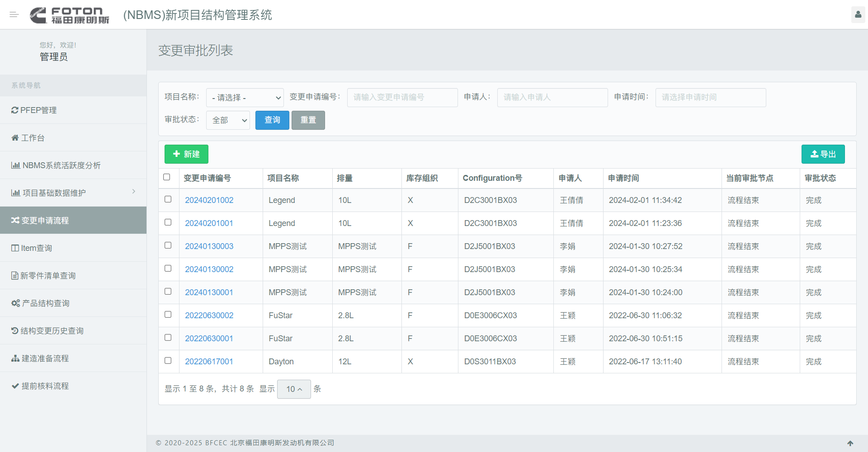Image resolution: width=868 pixels, height=452 pixels.
Task: Click timestamp 2024-02-01 11:34:42
Action: 646,200
